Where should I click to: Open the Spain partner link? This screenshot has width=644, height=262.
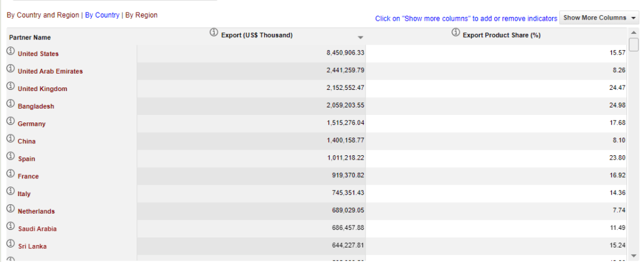(x=26, y=159)
